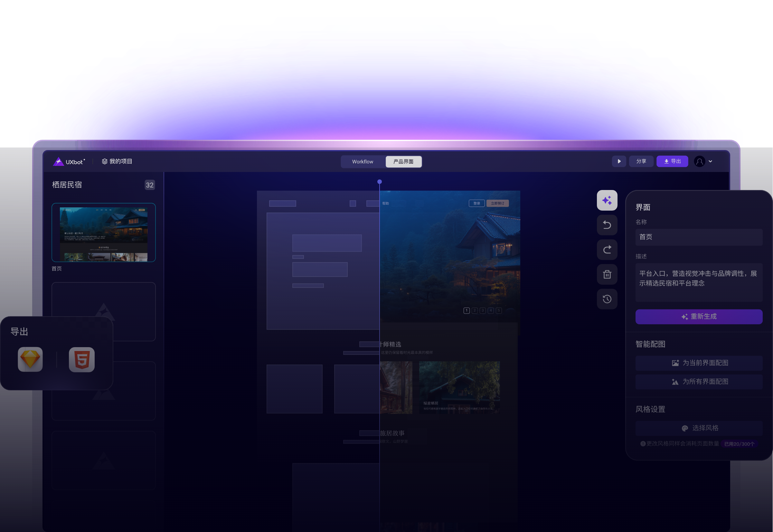
Task: Click the 旅居故事 heading in the preview
Action: click(x=392, y=433)
